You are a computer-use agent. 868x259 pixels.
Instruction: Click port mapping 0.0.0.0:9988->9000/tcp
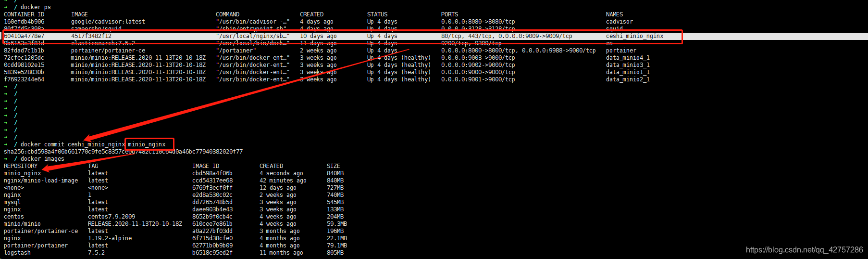(x=559, y=51)
